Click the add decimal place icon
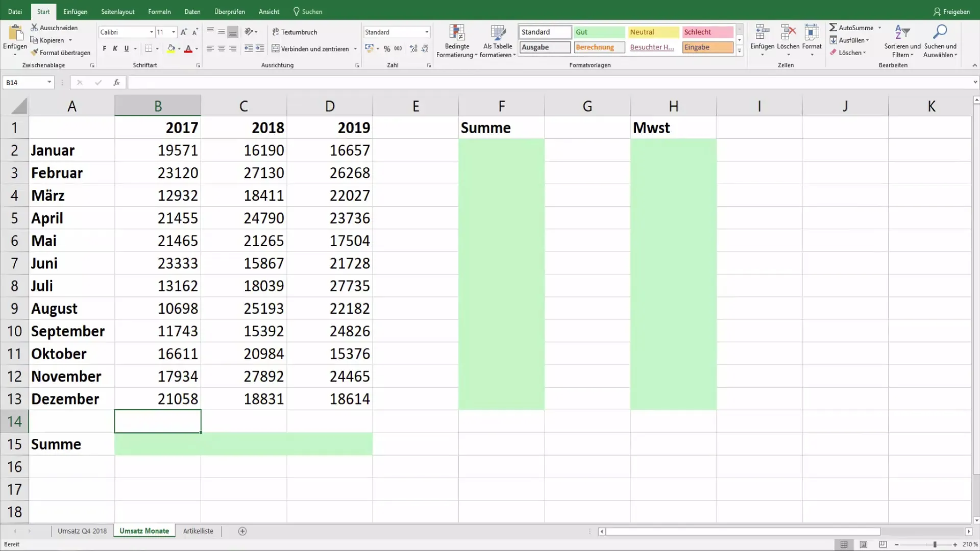980x551 pixels. pyautogui.click(x=413, y=48)
